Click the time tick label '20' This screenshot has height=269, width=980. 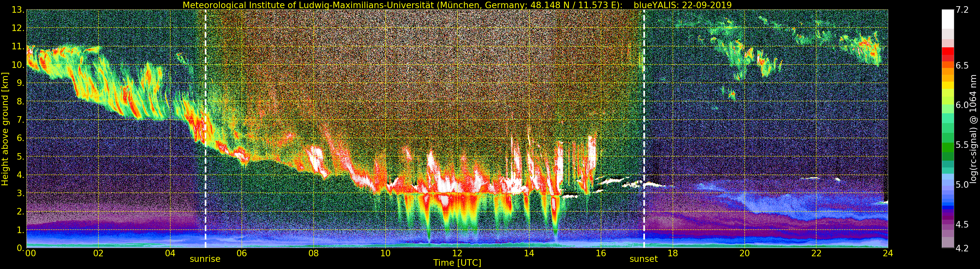[x=745, y=253]
